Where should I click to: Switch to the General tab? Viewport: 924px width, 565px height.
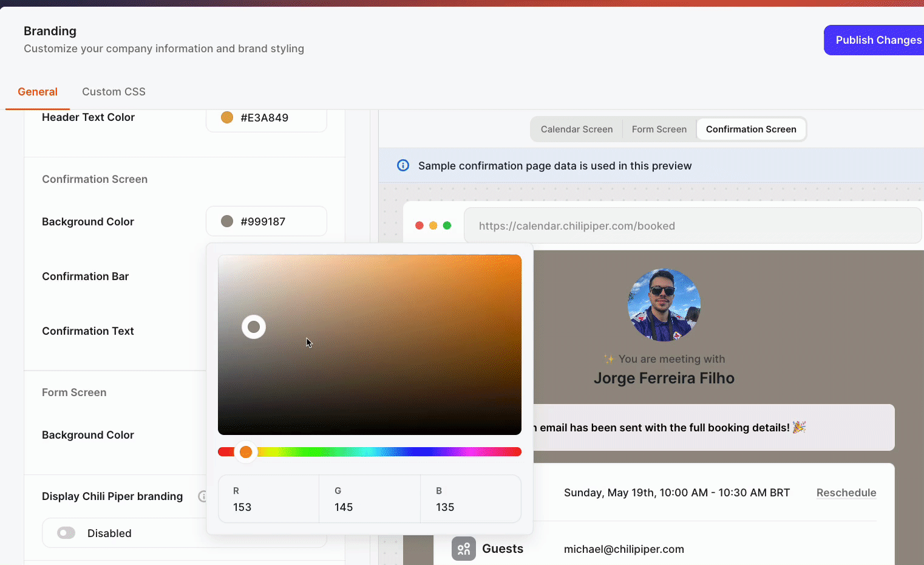click(38, 92)
